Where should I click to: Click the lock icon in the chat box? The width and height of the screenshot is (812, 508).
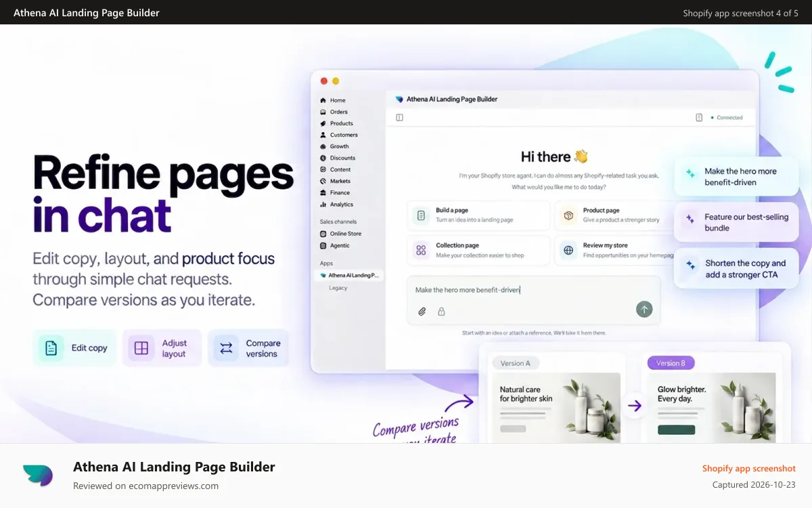pos(441,312)
